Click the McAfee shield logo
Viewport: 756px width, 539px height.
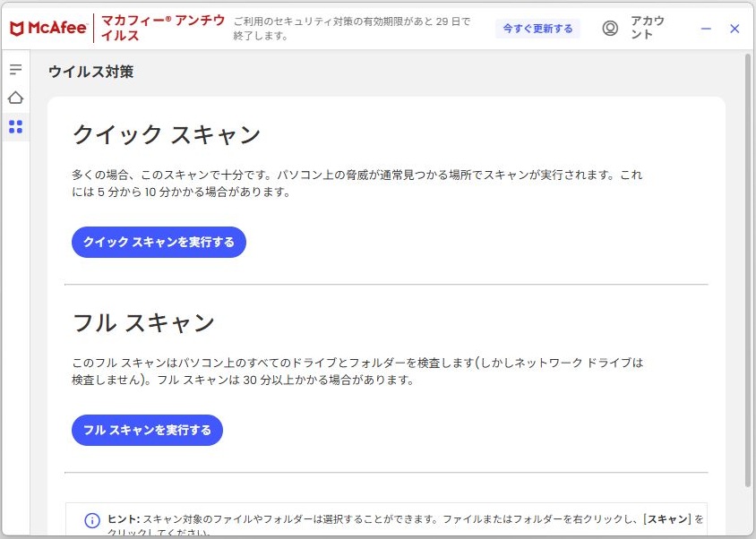coord(17,29)
